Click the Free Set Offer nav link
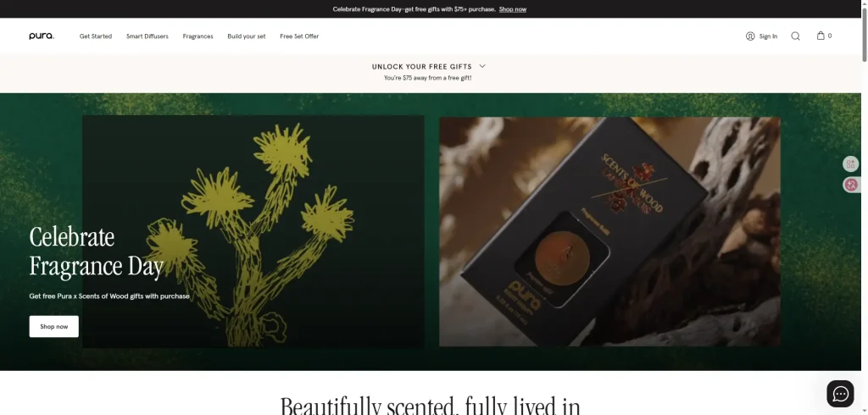The height and width of the screenshot is (415, 868). pos(299,36)
